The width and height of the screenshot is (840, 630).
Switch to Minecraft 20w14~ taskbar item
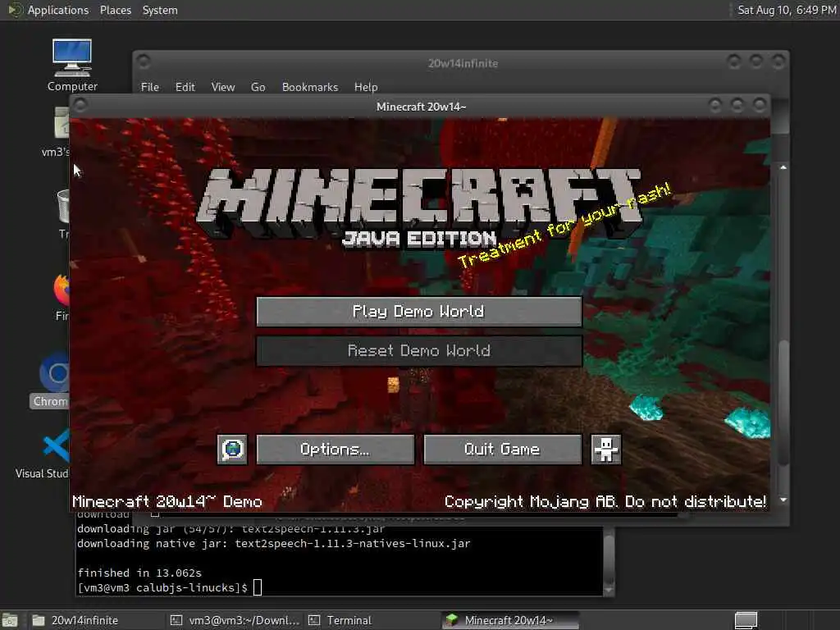[510, 620]
